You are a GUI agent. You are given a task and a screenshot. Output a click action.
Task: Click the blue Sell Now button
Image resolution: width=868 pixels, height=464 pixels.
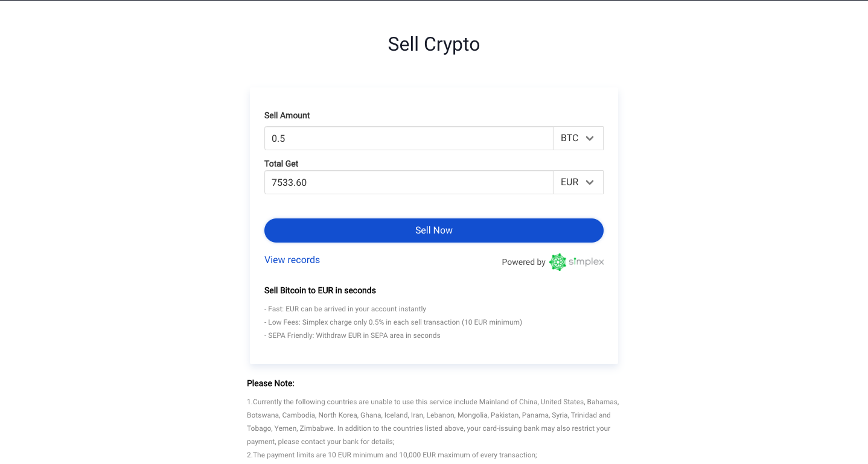[x=434, y=230]
